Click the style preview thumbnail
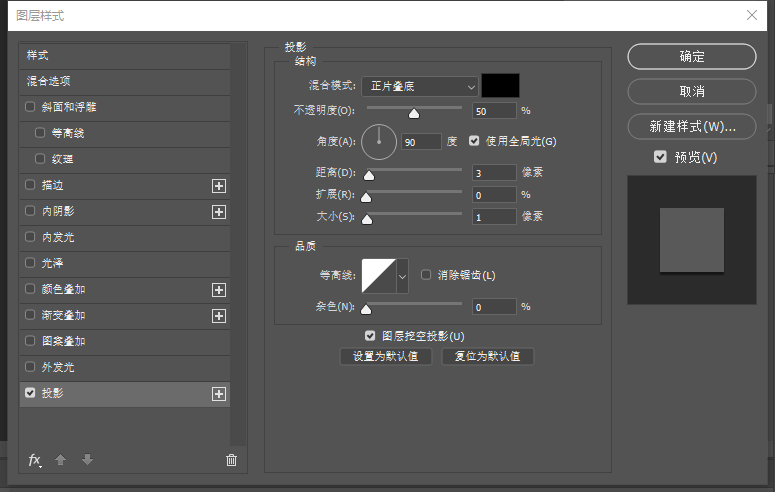 point(692,240)
